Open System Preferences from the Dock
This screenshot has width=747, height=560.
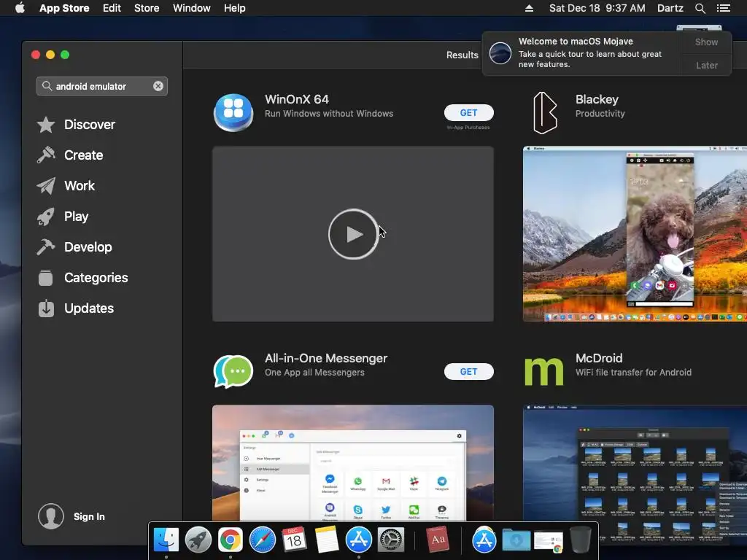pos(391,540)
